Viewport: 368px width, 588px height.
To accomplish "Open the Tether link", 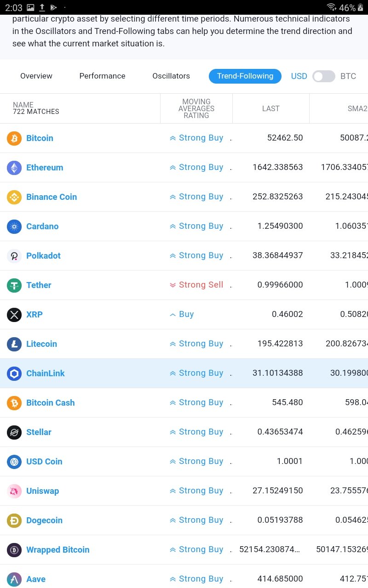I will click(x=39, y=285).
